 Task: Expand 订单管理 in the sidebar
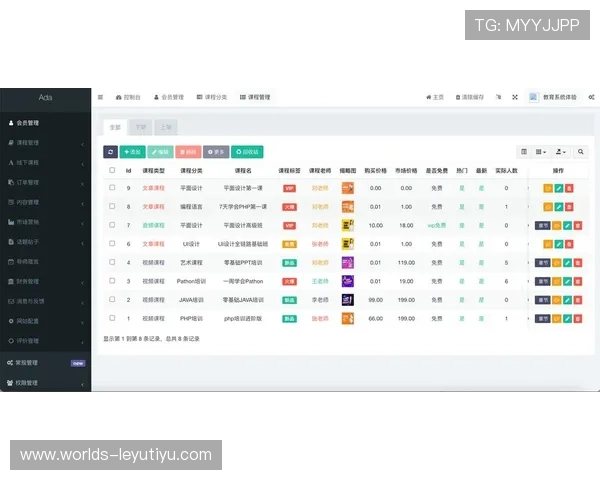[x=46, y=183]
